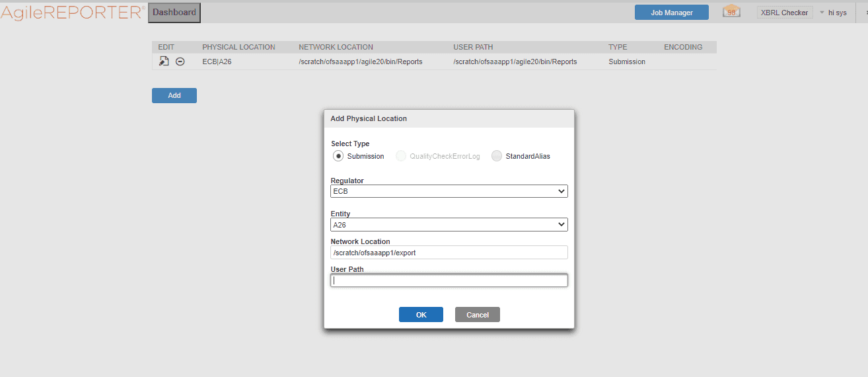868x377 pixels.
Task: Click the Job Manager button
Action: point(672,13)
